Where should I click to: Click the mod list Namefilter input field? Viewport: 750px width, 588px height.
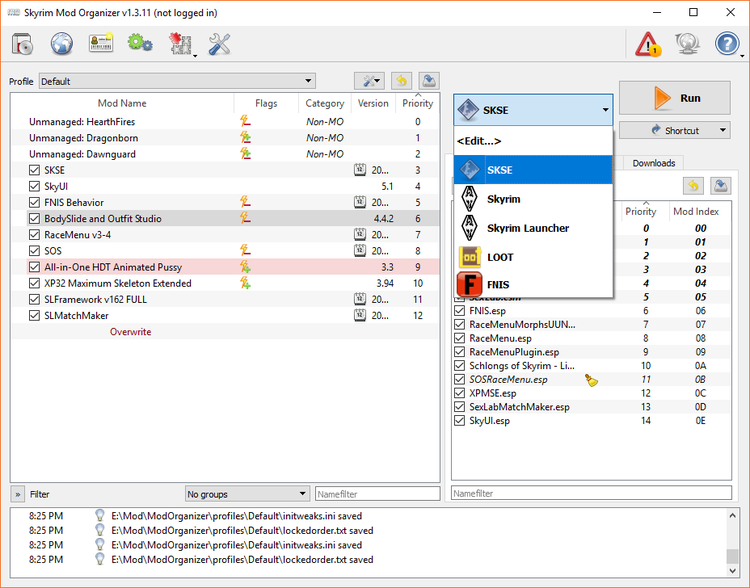(x=377, y=494)
